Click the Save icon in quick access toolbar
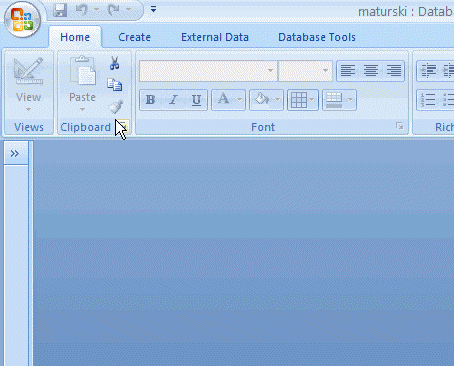This screenshot has width=454, height=366. [x=60, y=10]
